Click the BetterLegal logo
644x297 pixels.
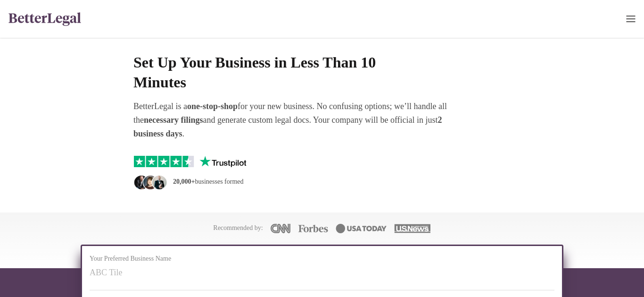(45, 18)
